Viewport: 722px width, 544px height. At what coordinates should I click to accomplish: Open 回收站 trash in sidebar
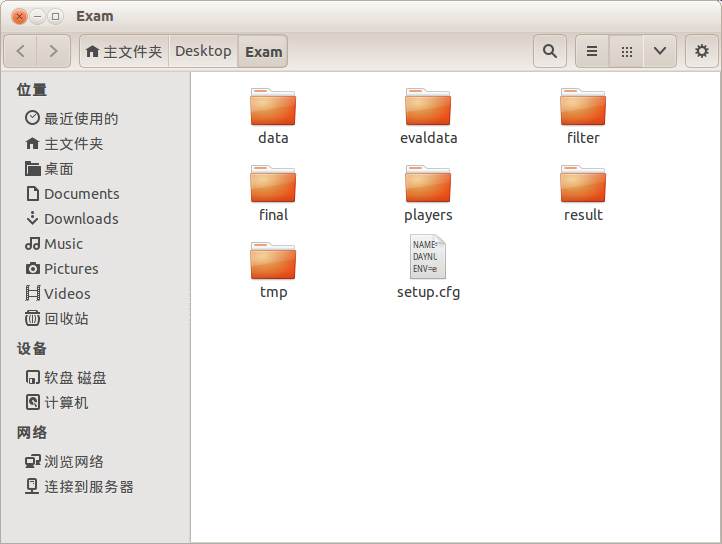66,319
